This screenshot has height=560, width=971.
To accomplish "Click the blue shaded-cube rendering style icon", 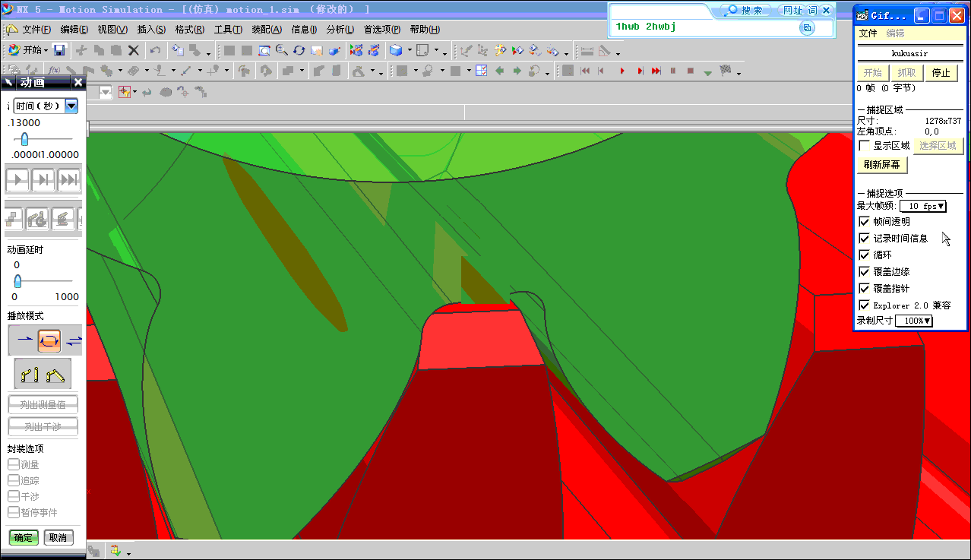I will (396, 50).
